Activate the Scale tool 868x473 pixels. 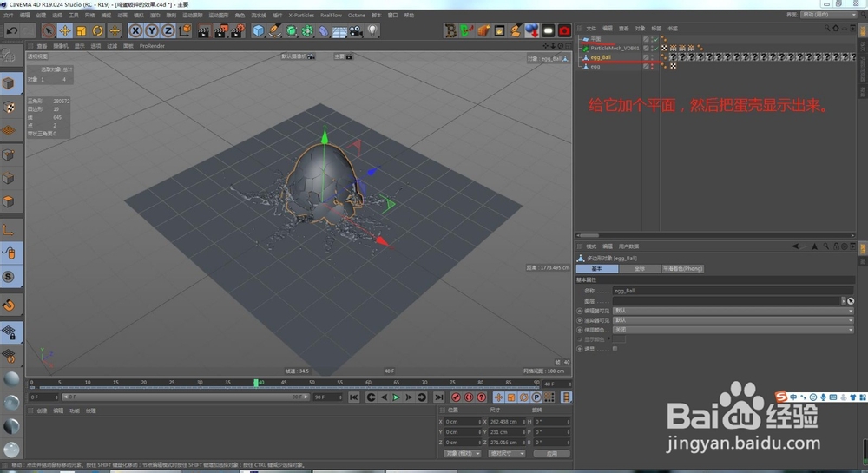[82, 31]
